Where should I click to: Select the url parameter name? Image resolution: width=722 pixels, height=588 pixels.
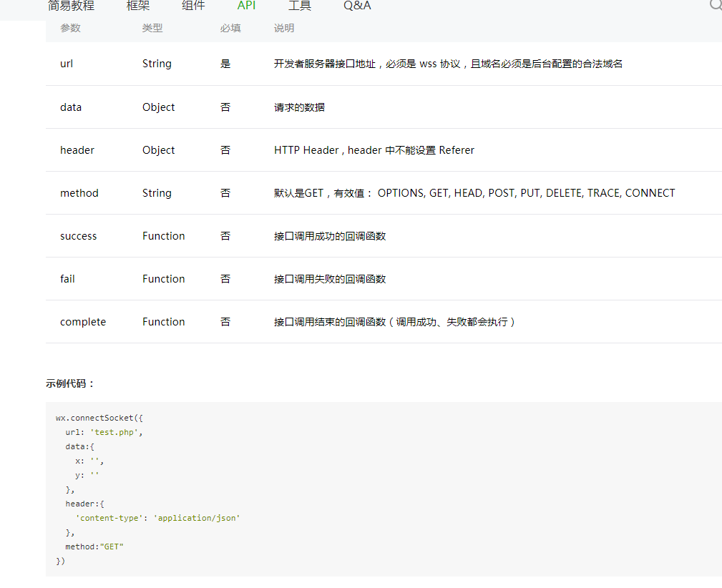tap(67, 64)
